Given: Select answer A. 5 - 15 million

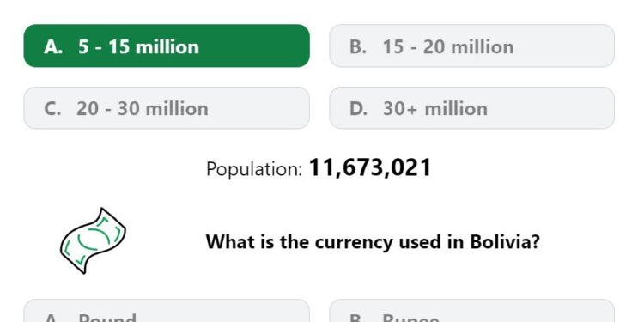Looking at the screenshot, I should coord(167,46).
